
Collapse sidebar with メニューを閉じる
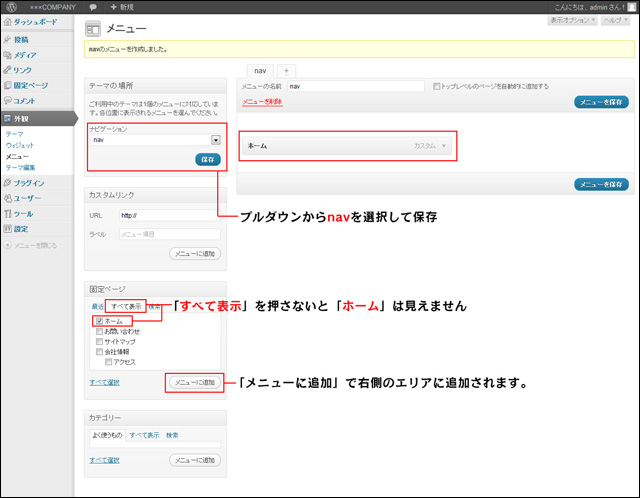point(31,245)
